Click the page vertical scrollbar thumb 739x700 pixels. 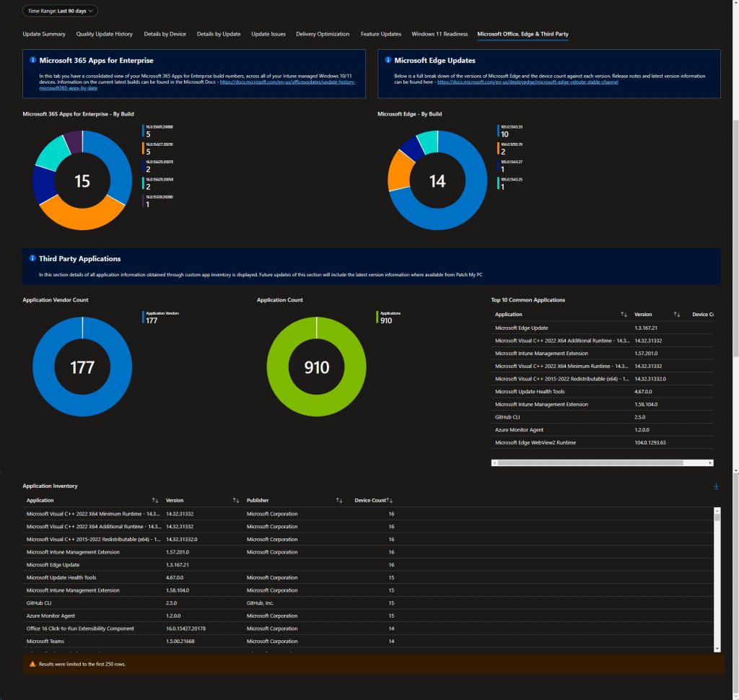[x=735, y=238]
